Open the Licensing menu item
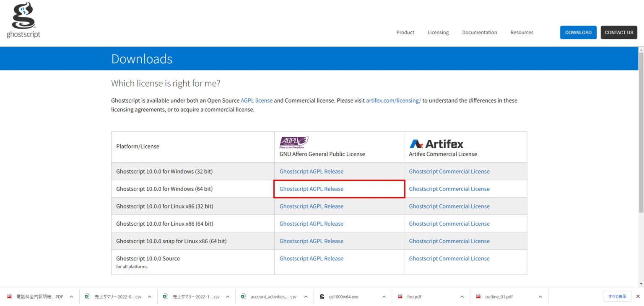This screenshot has width=644, height=306. [x=438, y=33]
